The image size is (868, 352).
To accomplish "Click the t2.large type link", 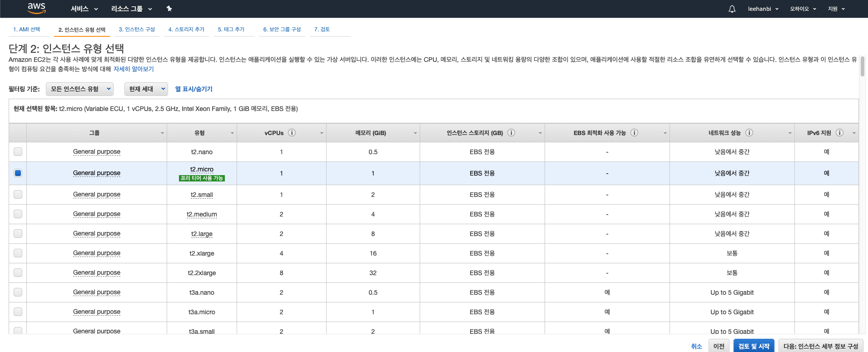I will click(202, 234).
